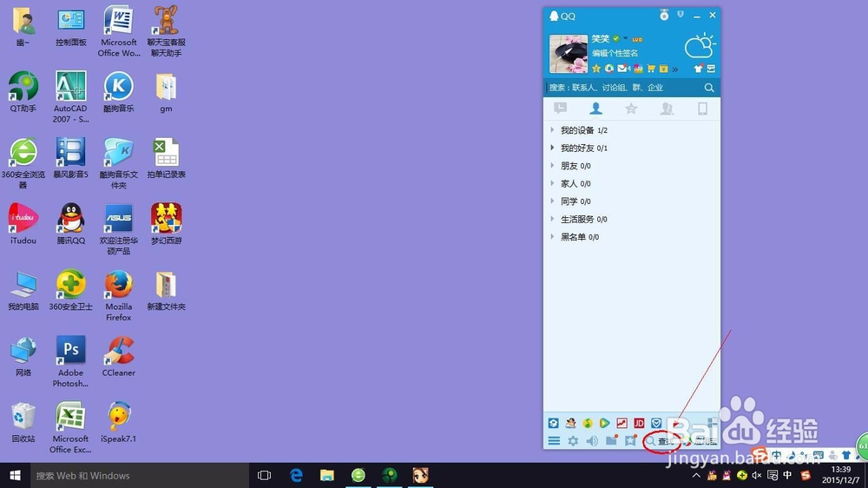The image size is (868, 488).
Task: Click LV0 level badge
Action: pyautogui.click(x=637, y=39)
